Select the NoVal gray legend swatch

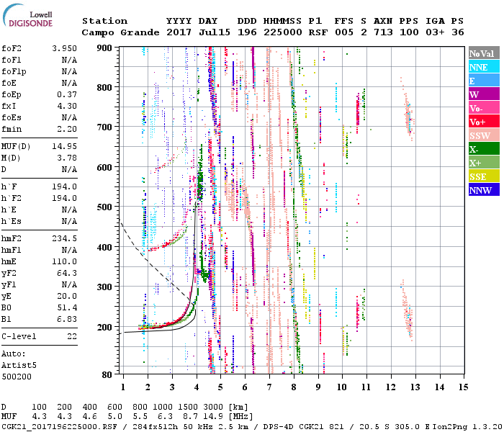pyautogui.click(x=483, y=53)
